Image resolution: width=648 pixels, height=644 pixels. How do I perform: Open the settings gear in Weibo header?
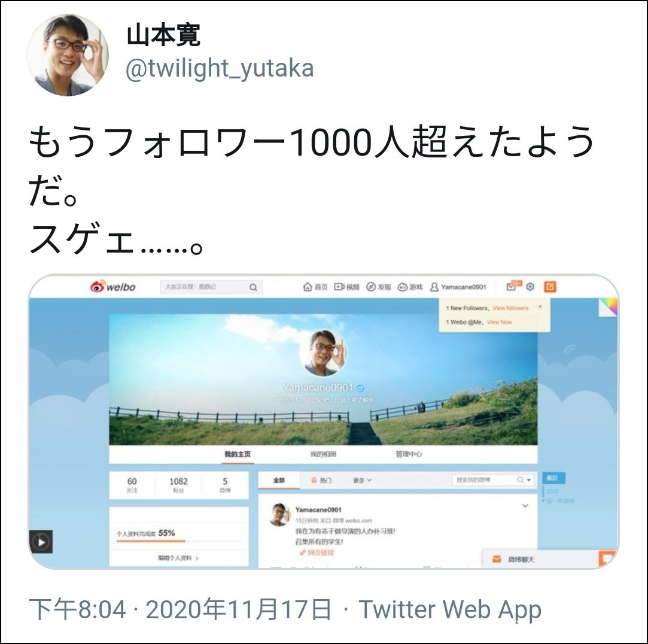[x=530, y=287]
